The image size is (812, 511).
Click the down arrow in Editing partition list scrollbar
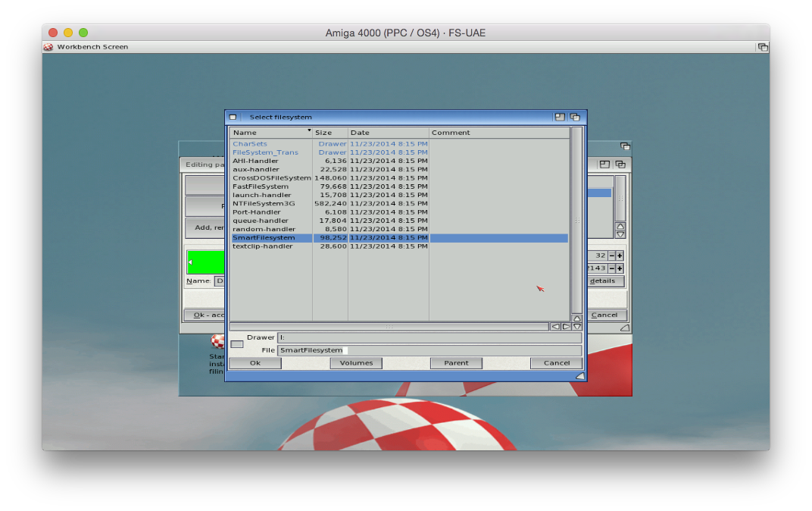pos(620,234)
